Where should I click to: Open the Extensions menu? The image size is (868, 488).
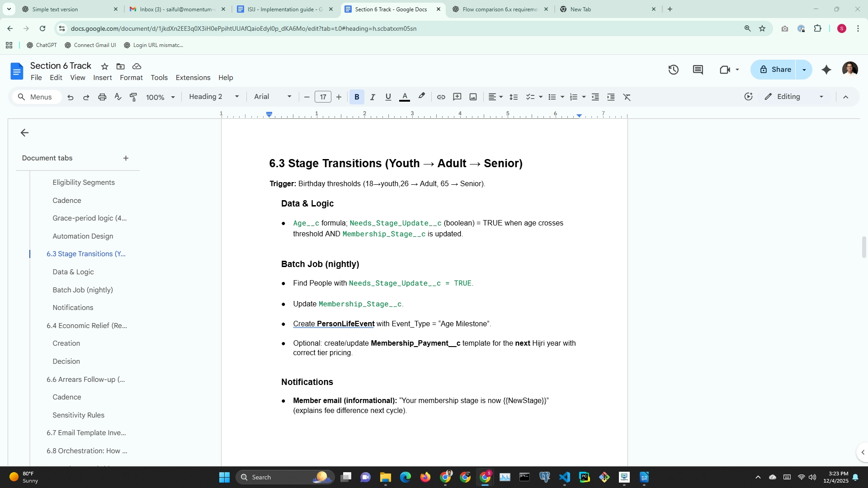coord(193,78)
